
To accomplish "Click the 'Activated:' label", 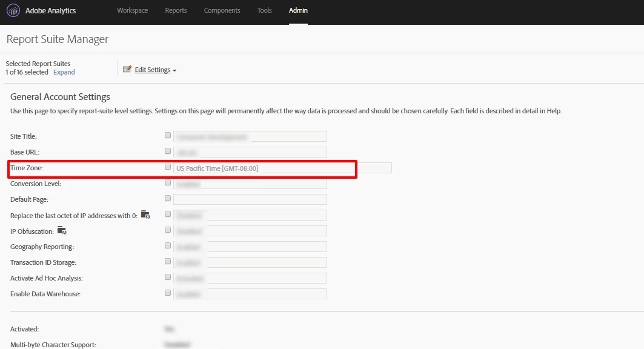I will coord(25,329).
